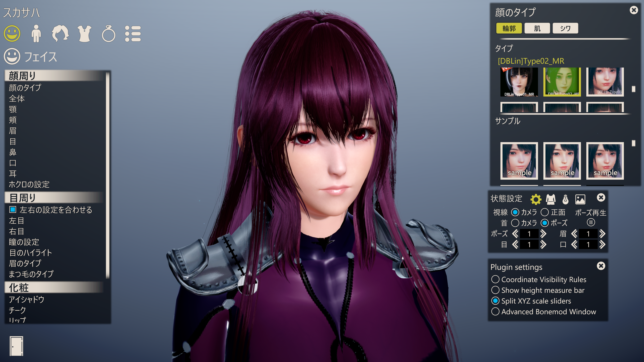
Task: Select the DBLin Type03 face thumbnail
Action: point(605,82)
